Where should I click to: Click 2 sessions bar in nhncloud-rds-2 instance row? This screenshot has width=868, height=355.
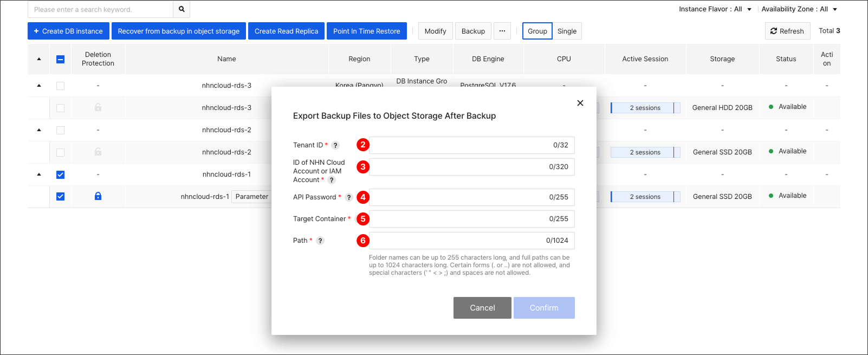pos(645,152)
